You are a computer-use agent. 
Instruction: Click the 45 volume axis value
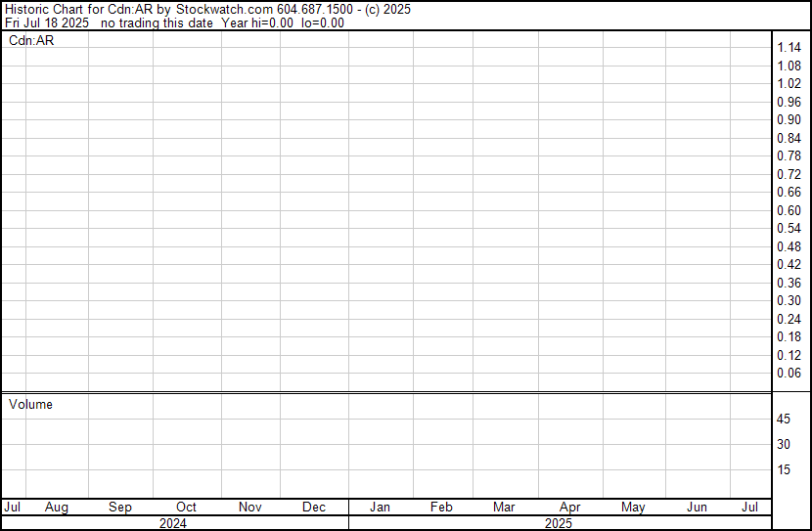tap(784, 419)
